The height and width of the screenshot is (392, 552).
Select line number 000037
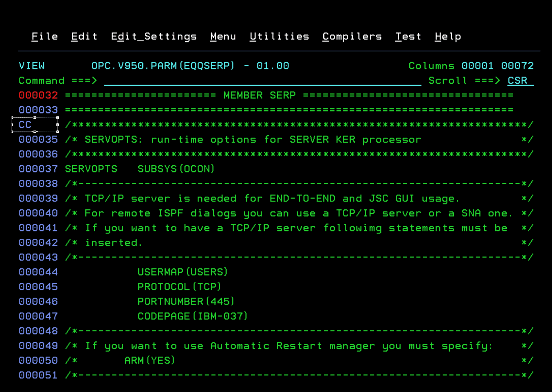[38, 169]
